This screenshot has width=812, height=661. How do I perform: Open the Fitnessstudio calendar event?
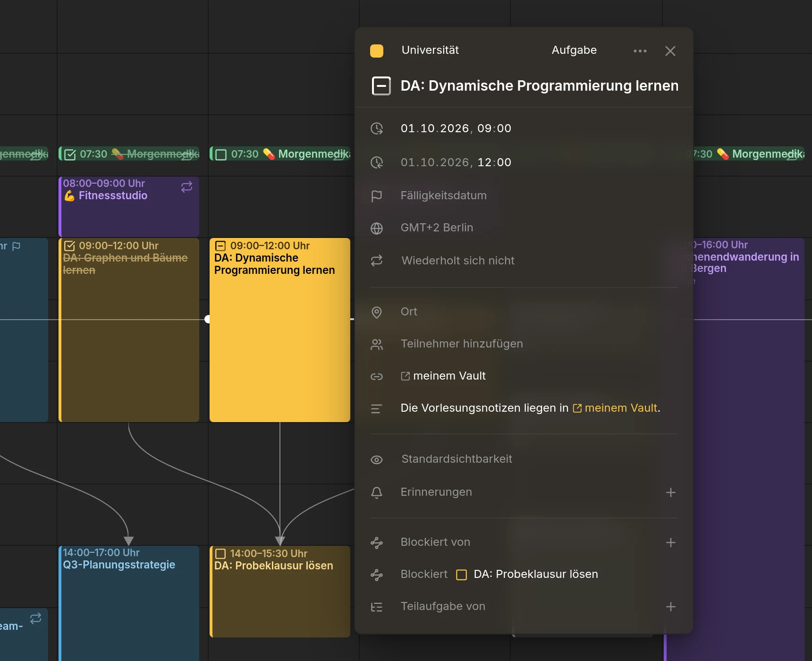pyautogui.click(x=128, y=207)
